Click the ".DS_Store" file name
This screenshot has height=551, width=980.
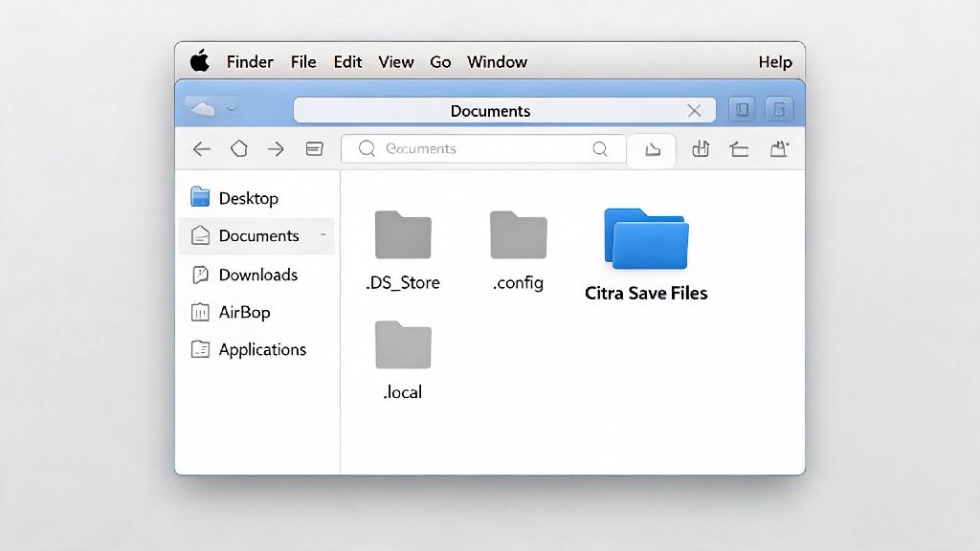403,283
